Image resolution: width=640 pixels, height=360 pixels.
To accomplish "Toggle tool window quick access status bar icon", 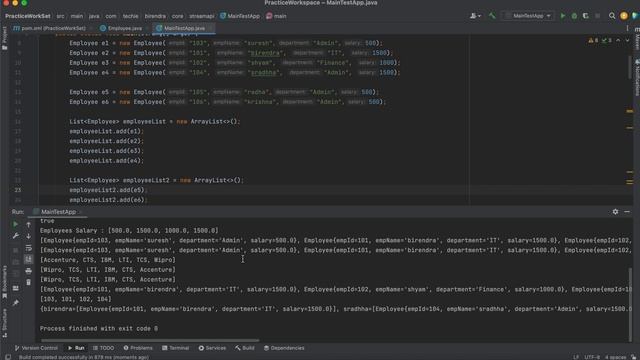I will [x=8, y=357].
